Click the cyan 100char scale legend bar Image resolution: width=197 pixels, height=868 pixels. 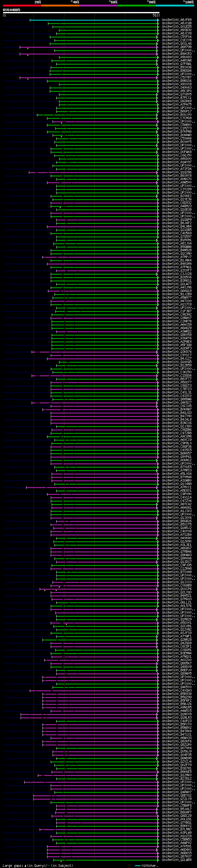tap(137, 866)
